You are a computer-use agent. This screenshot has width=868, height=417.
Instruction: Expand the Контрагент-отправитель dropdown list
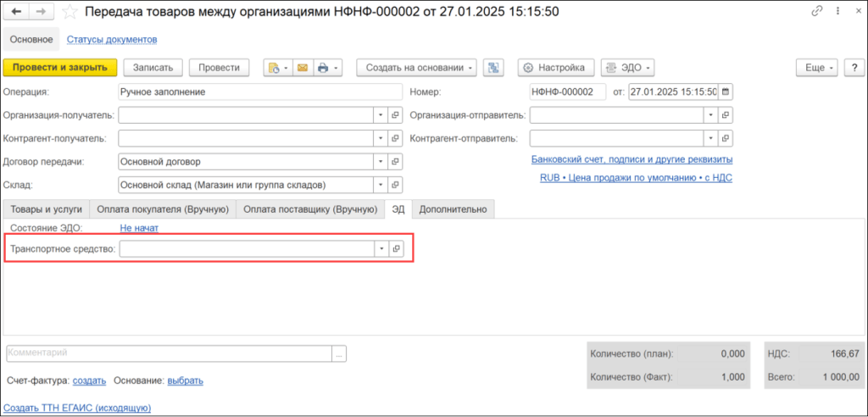tap(709, 138)
